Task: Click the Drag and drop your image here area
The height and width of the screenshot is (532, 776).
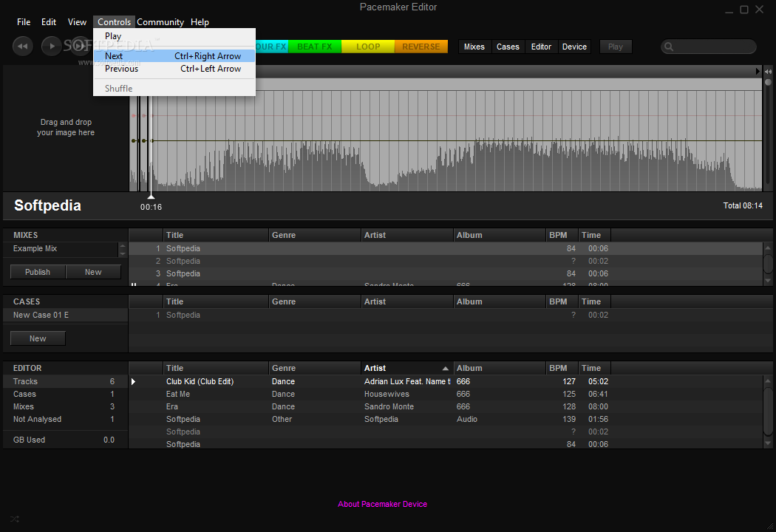Action: (x=66, y=128)
